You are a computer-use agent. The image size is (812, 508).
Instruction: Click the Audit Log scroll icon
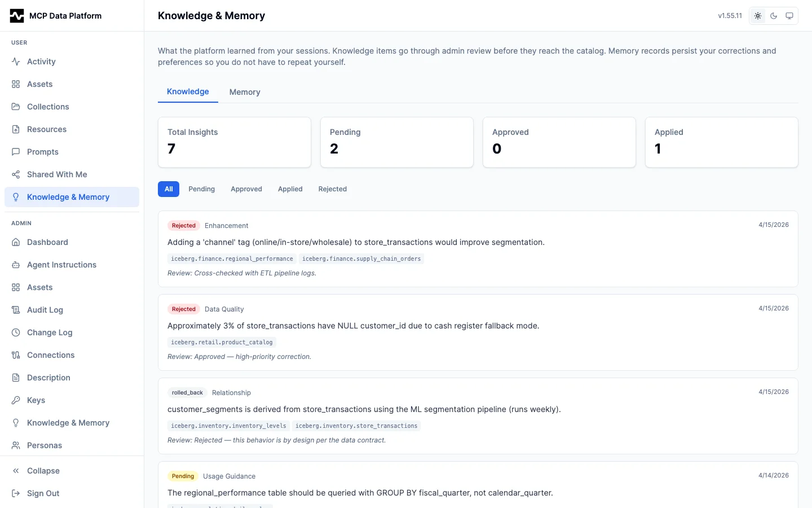(x=16, y=310)
